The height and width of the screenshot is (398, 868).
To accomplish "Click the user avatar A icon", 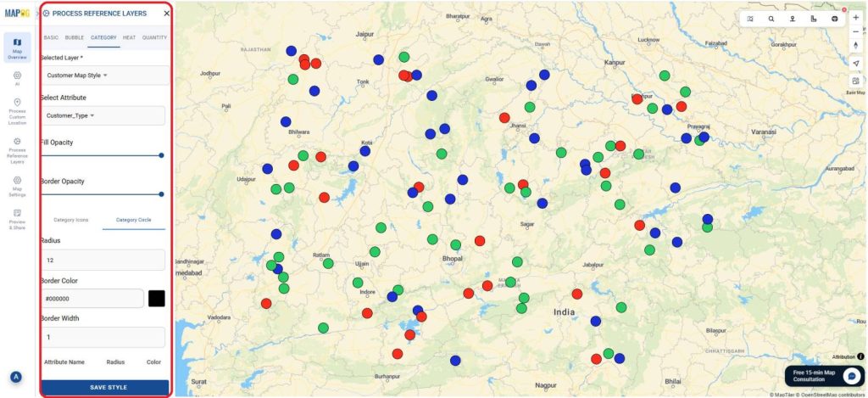I will tap(16, 377).
